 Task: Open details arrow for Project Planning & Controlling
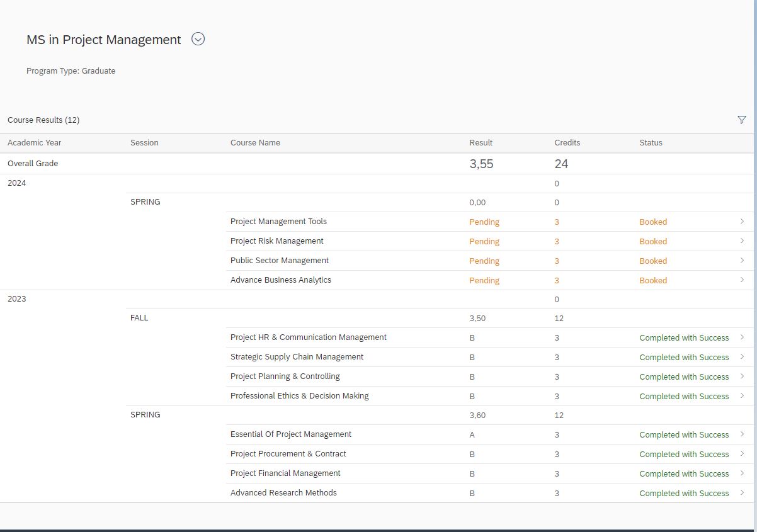(x=742, y=376)
